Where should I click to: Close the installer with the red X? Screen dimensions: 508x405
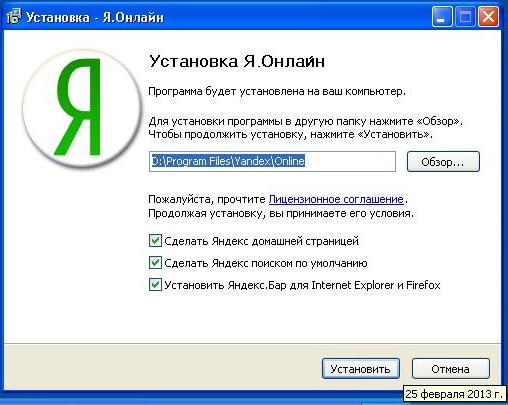pyautogui.click(x=489, y=16)
